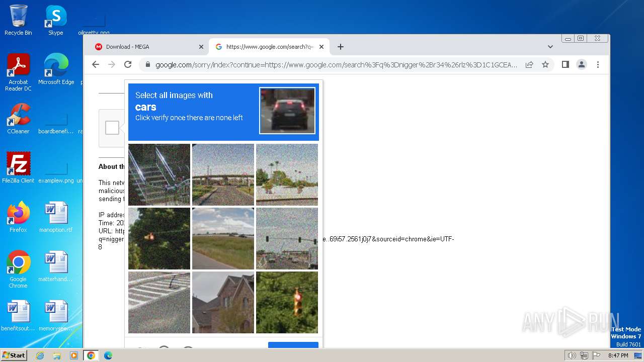Close the Download - MEGA tab
This screenshot has height=362, width=644.
[201, 47]
